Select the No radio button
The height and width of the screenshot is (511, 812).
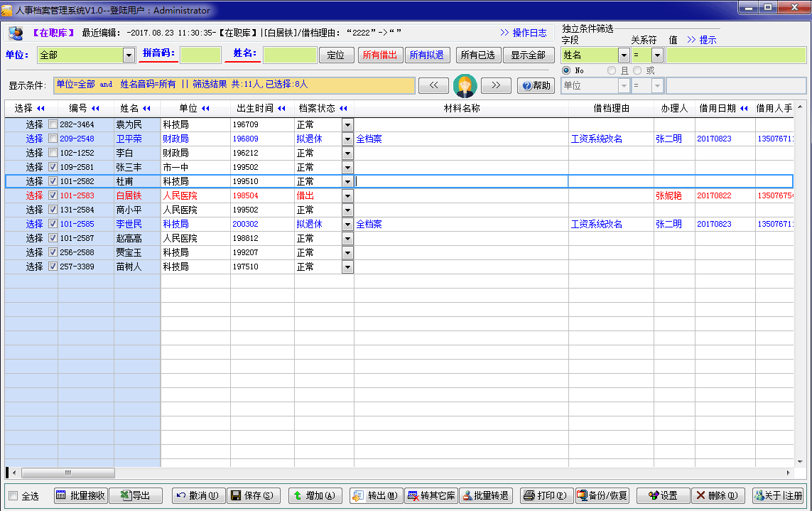click(566, 70)
